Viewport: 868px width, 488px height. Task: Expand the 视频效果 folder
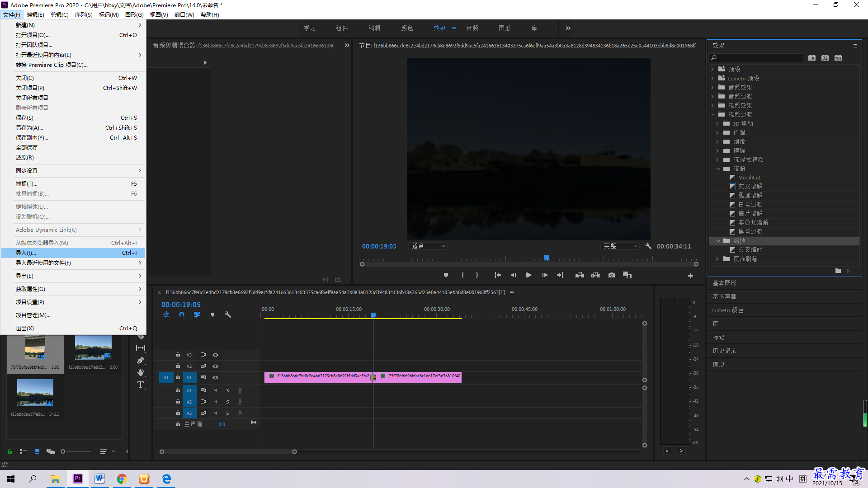(x=712, y=106)
